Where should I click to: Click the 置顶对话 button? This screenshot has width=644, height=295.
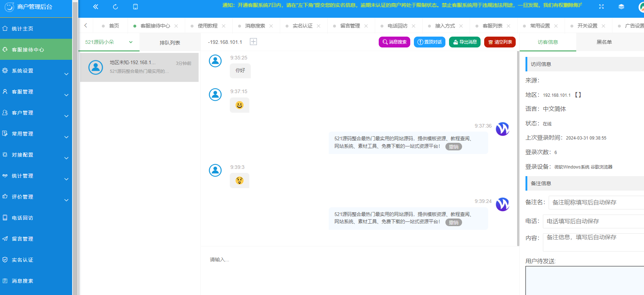point(429,42)
